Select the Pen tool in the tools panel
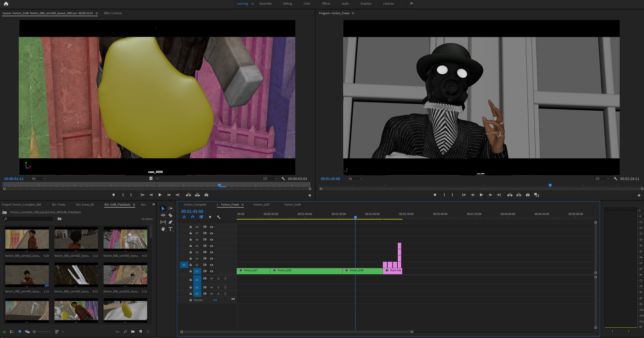The width and height of the screenshot is (644, 338). tap(170, 222)
